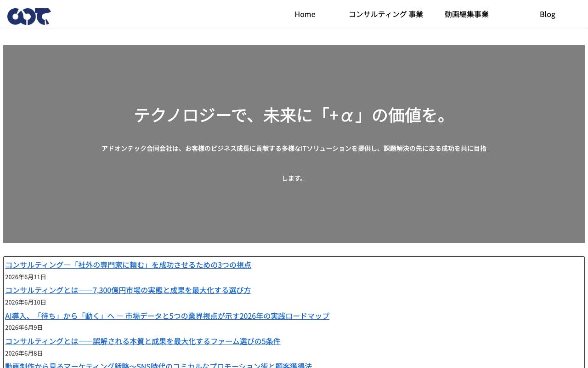Select the date text 2026年6月11日

pyautogui.click(x=26, y=277)
